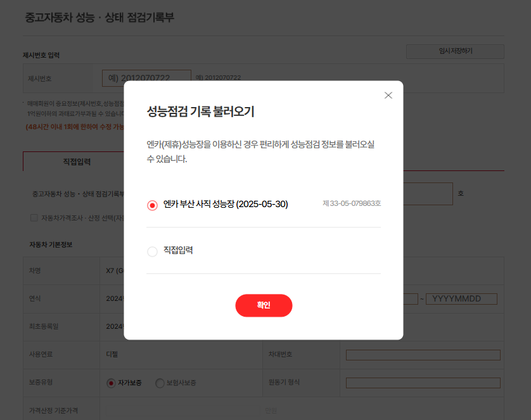Click the 제33-05-079863호 record number text
Screen dimensions: 531x420
pos(352,203)
